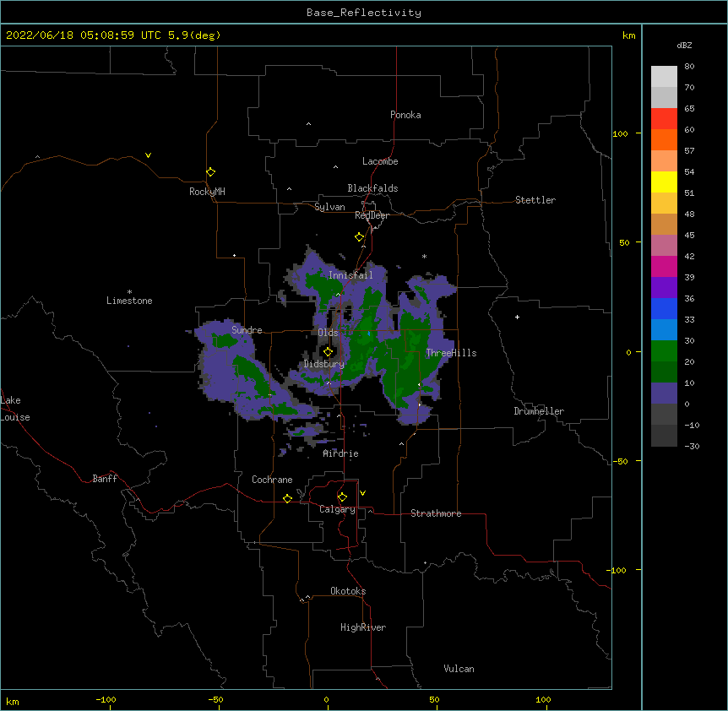Click the yellow diamond marker below Cochrane
The height and width of the screenshot is (711, 728).
click(x=287, y=498)
